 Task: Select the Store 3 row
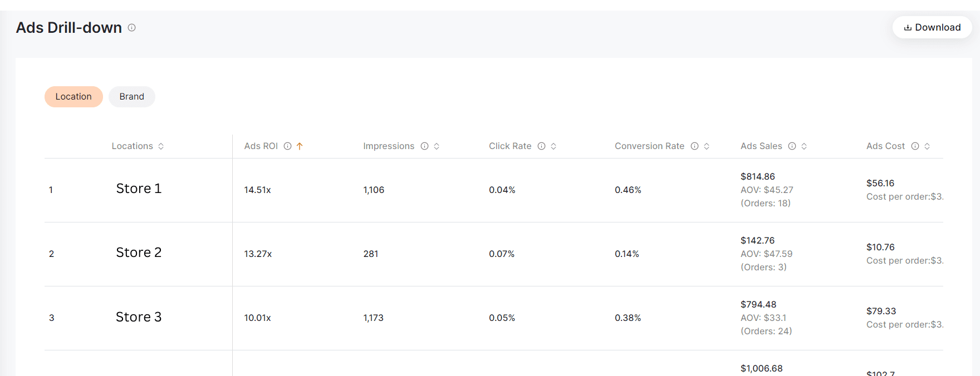139,317
